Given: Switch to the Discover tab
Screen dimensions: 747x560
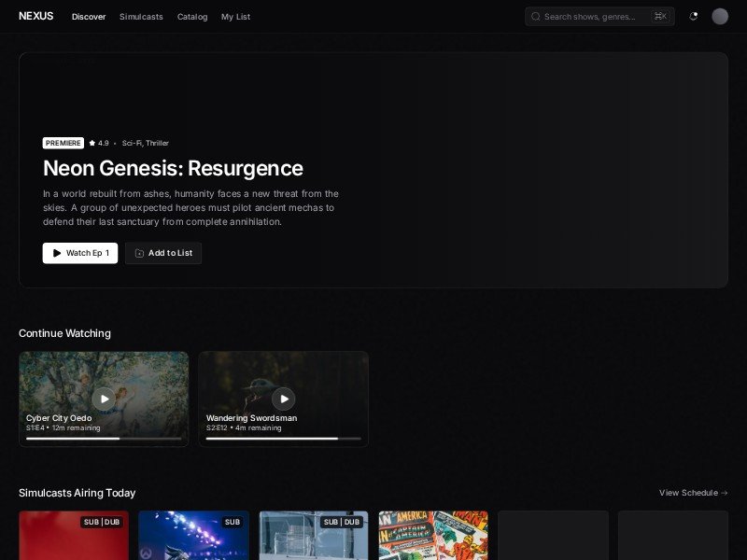Looking at the screenshot, I should [x=89, y=17].
